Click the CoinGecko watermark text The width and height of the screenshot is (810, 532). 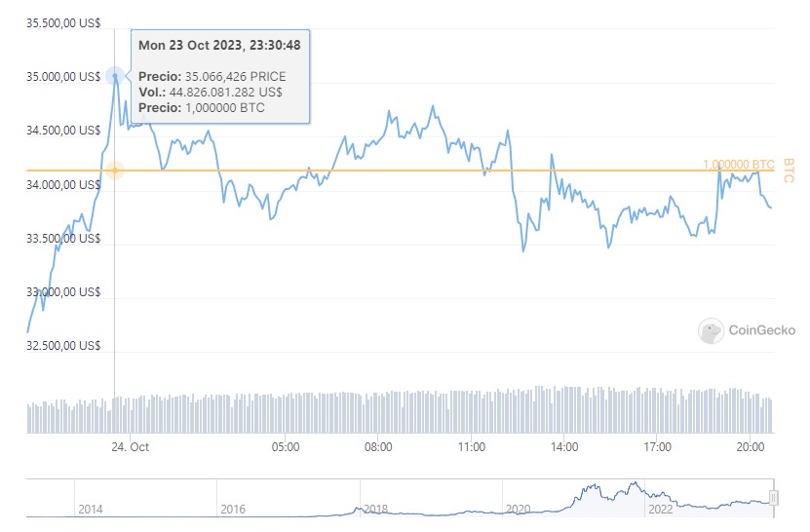pyautogui.click(x=761, y=330)
